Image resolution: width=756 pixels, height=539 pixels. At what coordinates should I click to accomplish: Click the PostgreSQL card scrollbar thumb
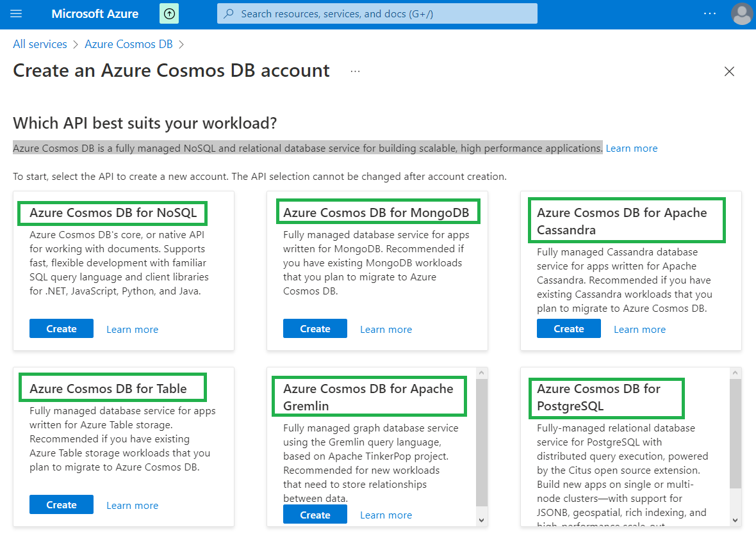point(735,433)
